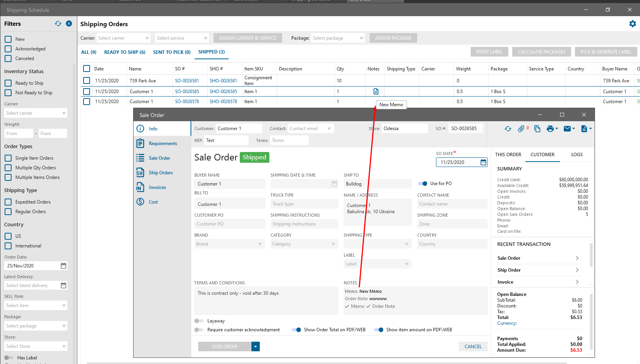The height and width of the screenshot is (364, 640).
Task: Open SO Date calendar picker
Action: pyautogui.click(x=483, y=162)
